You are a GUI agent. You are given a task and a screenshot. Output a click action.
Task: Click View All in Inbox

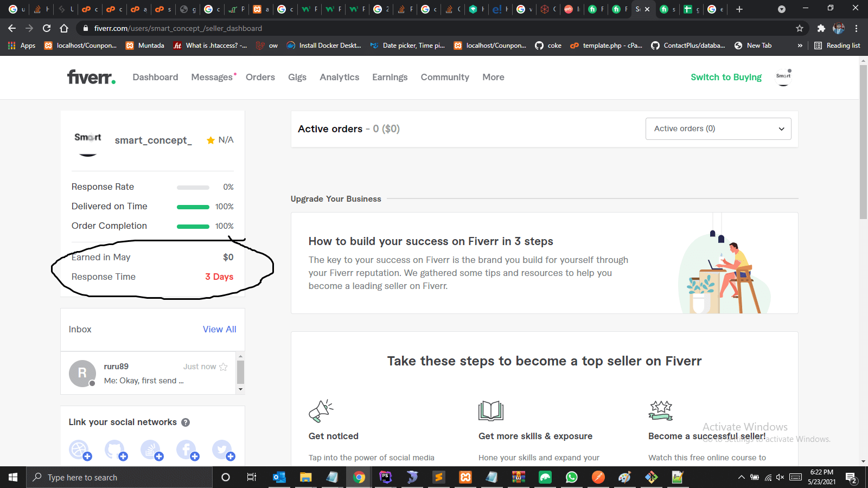tap(219, 329)
